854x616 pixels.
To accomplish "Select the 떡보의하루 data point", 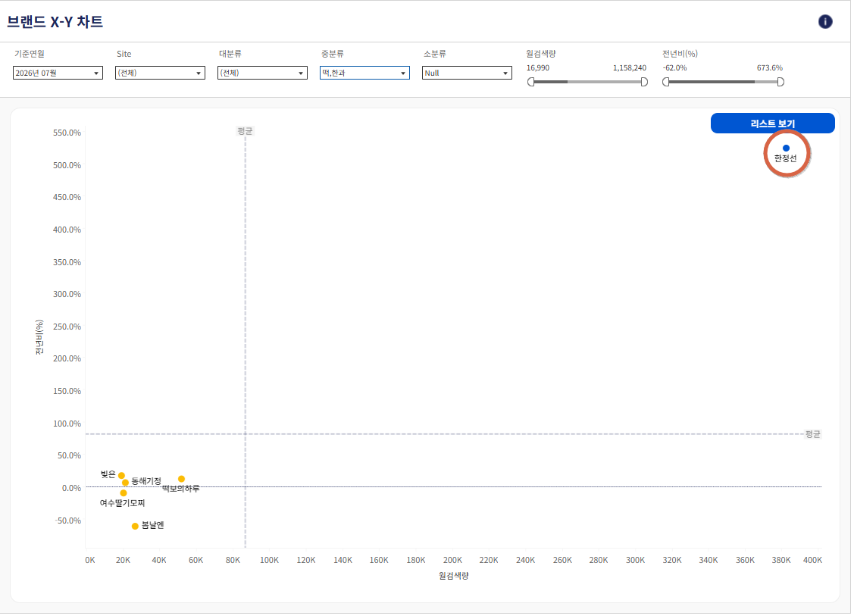I will (181, 480).
